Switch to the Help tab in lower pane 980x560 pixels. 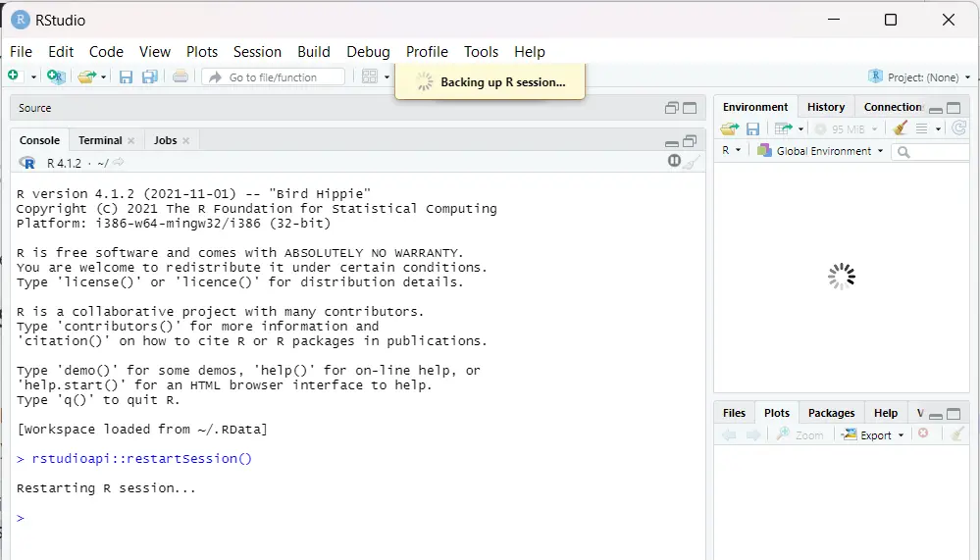(x=885, y=413)
